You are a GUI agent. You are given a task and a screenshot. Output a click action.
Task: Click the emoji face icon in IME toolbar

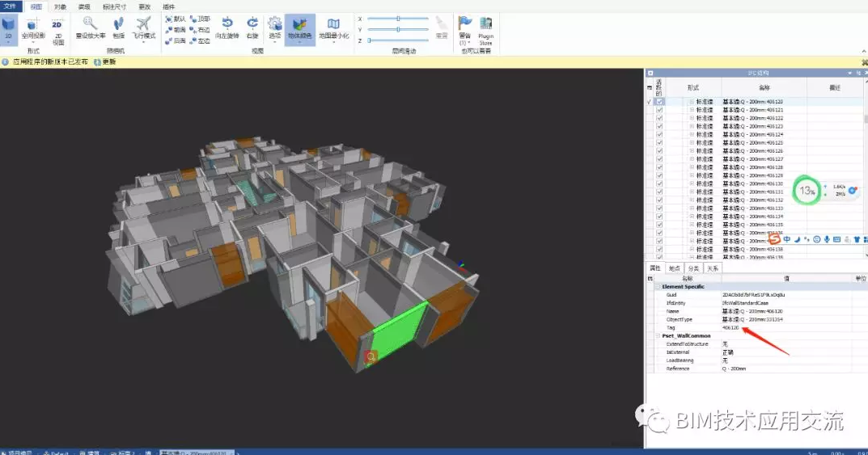[816, 239]
